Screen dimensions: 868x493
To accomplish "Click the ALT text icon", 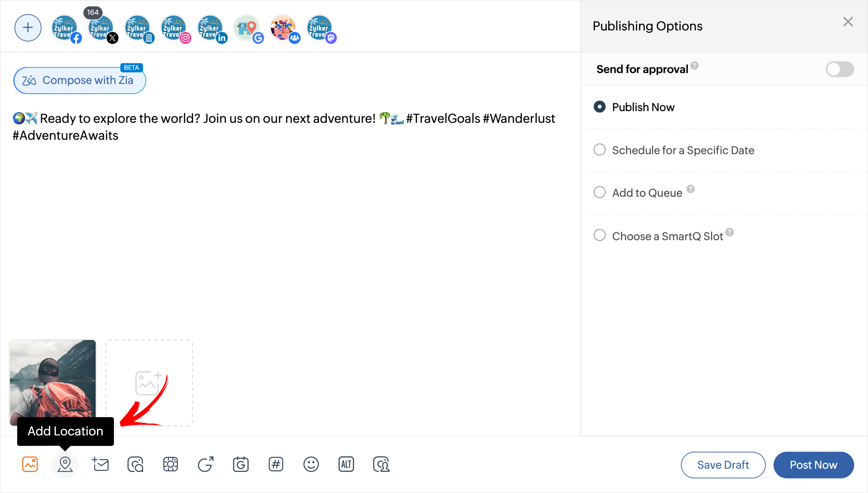I will coord(346,464).
